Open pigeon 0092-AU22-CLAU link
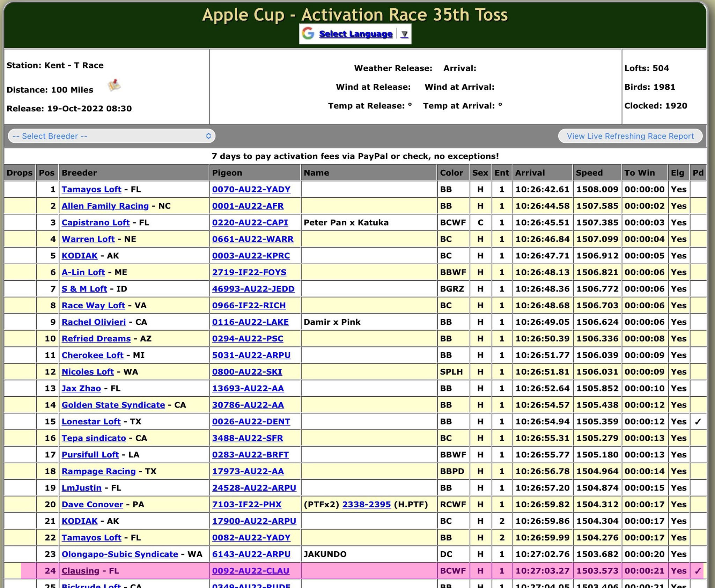Screen dimensions: 715x588 tap(251, 571)
